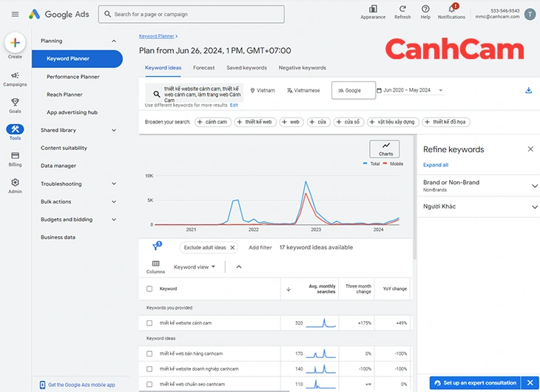Collapse the filter bar with up chevron

point(239,267)
